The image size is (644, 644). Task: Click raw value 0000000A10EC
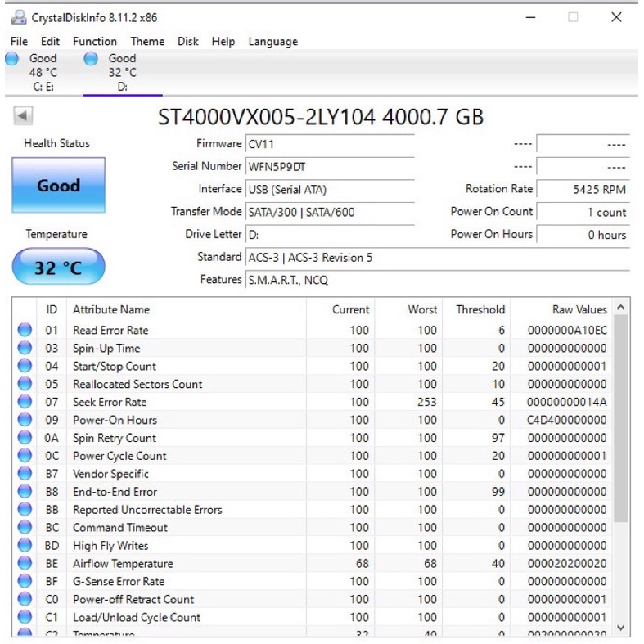click(567, 331)
